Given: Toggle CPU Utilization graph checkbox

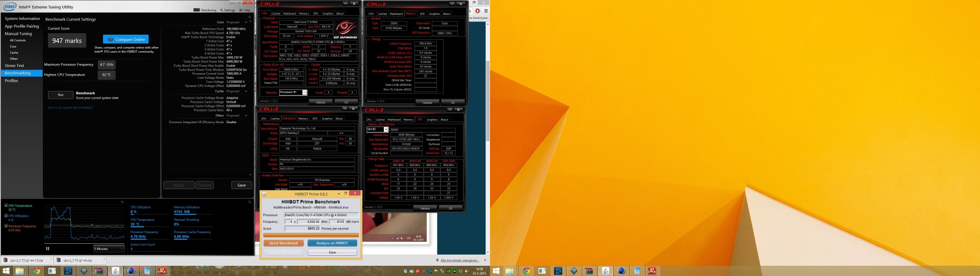Looking at the screenshot, I should pos(6,216).
